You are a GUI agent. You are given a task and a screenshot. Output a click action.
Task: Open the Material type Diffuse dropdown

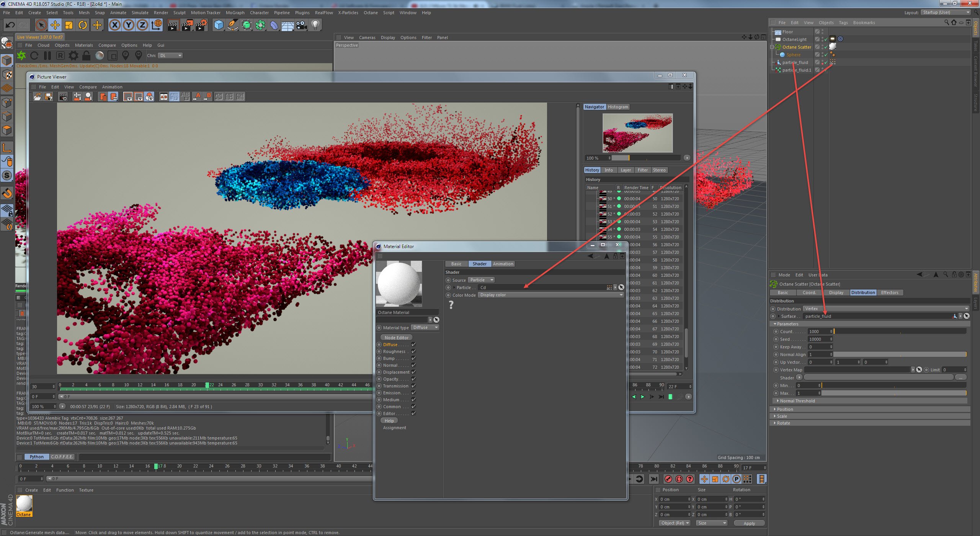tap(425, 328)
